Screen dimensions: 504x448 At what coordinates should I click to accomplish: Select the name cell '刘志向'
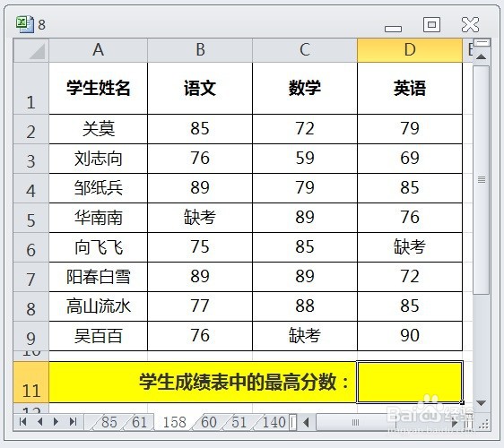[98, 159]
